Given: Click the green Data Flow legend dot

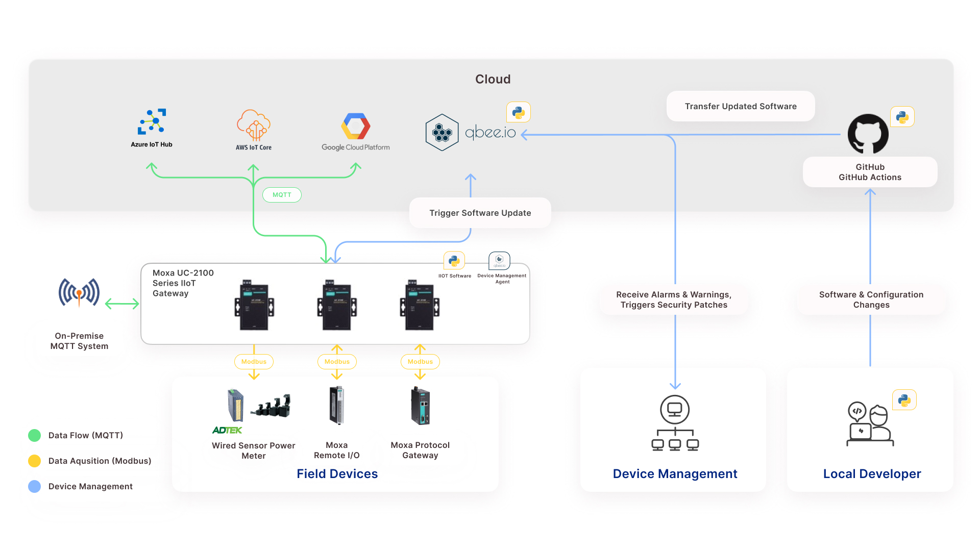Looking at the screenshot, I should [35, 435].
